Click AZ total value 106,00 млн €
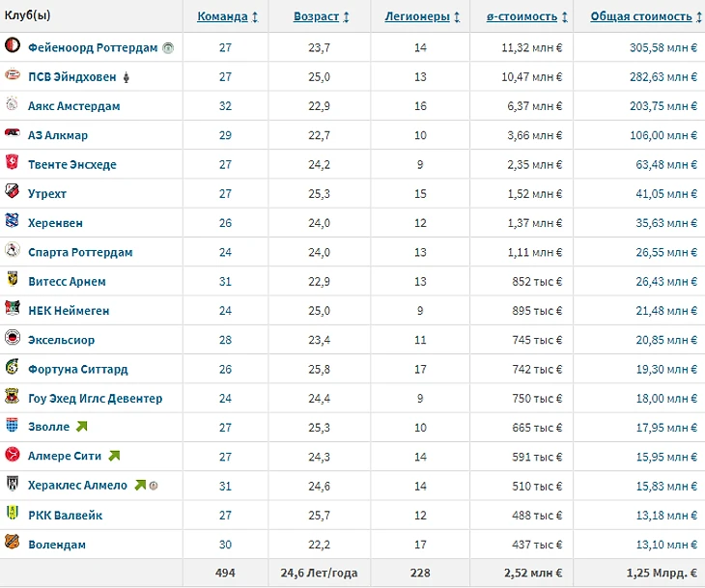705x588 pixels. point(663,135)
